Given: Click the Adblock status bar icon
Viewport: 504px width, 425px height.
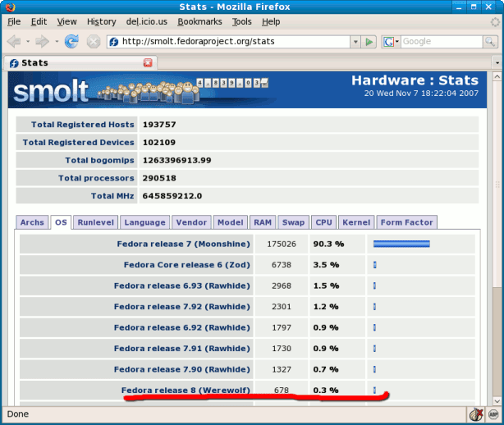Looking at the screenshot, I should [x=493, y=414].
